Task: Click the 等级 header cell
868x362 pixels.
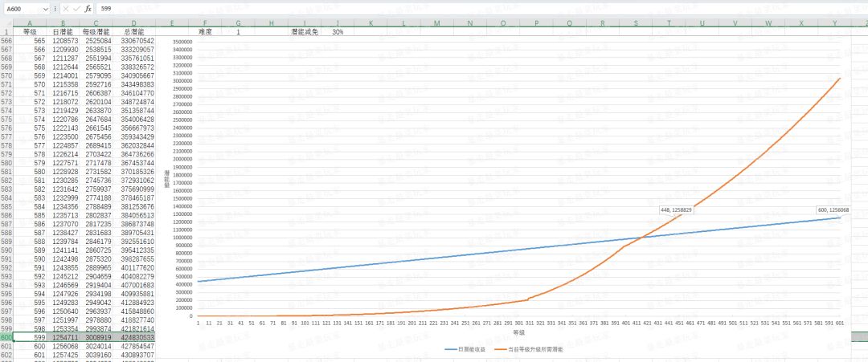Action: pos(30,32)
